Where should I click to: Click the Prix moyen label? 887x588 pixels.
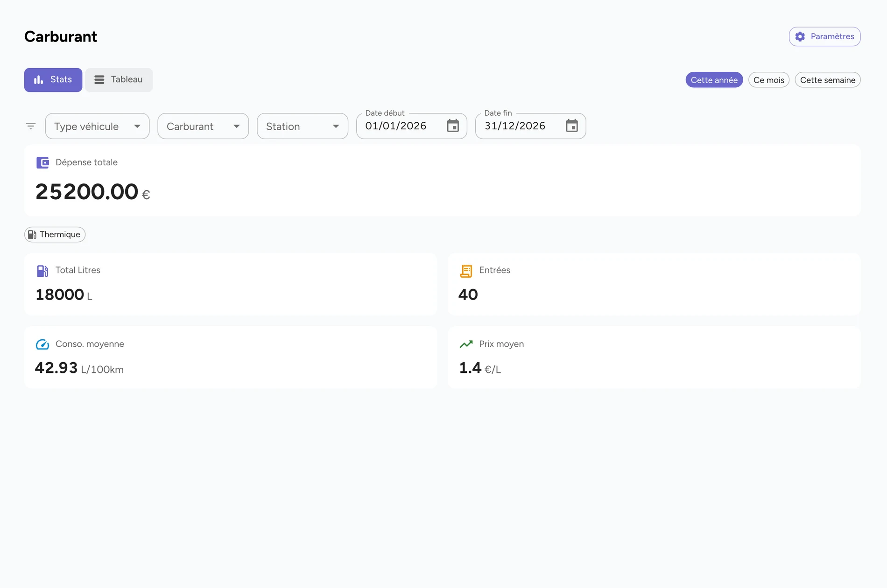coord(501,344)
